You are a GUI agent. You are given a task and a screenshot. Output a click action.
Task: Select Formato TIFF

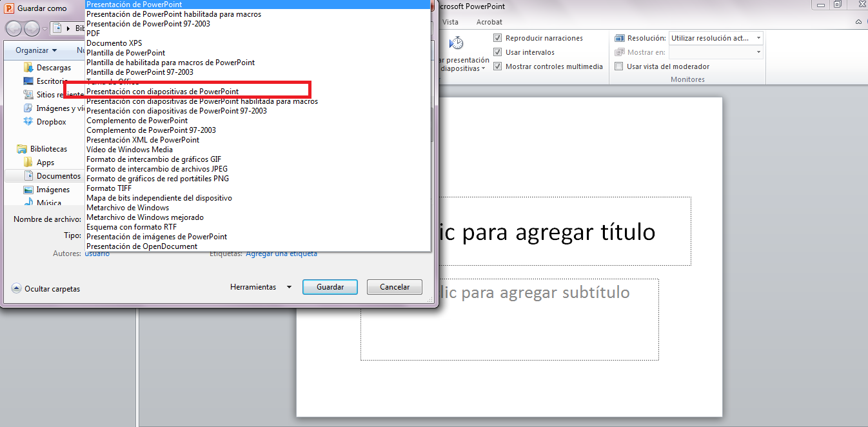pos(258,188)
